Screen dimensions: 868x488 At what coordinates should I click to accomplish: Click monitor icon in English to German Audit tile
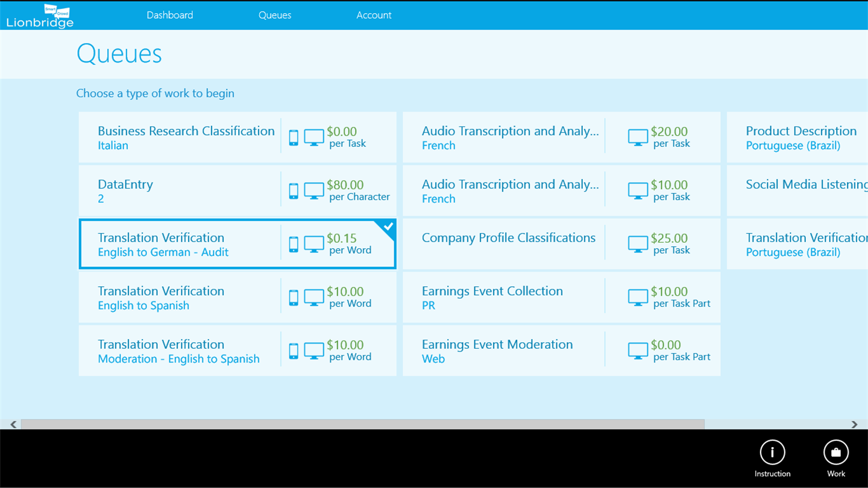point(314,244)
